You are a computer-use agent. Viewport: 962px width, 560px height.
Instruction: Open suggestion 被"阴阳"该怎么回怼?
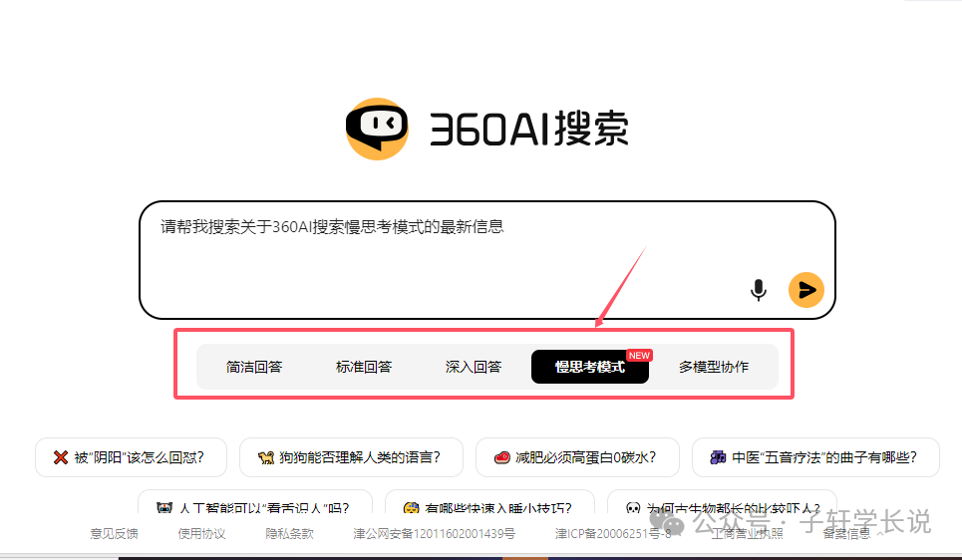tap(131, 457)
